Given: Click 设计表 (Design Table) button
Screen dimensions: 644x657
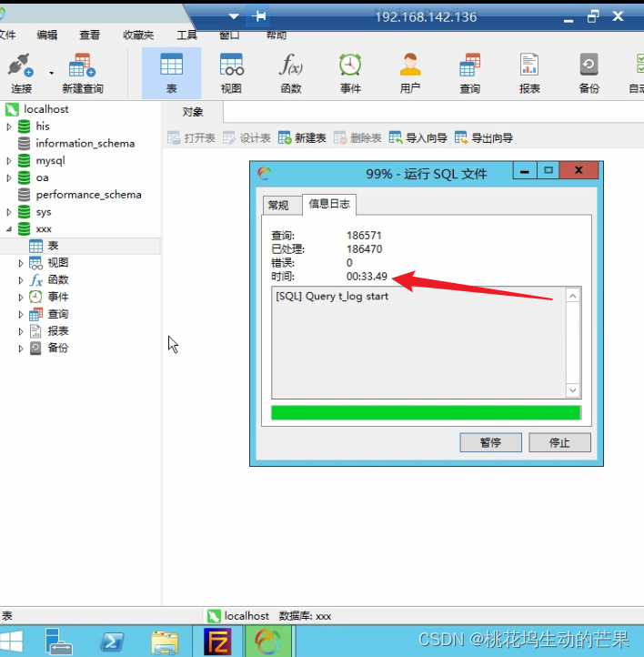Looking at the screenshot, I should (247, 137).
